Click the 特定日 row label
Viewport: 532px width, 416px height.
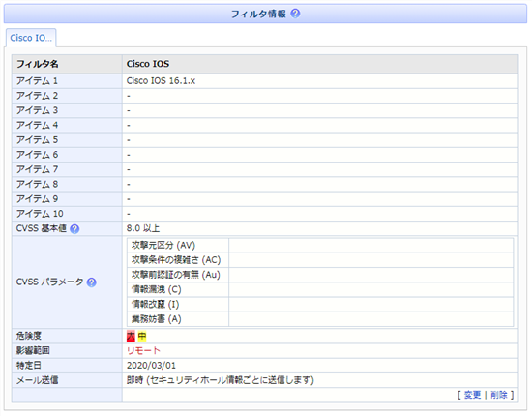tap(29, 366)
